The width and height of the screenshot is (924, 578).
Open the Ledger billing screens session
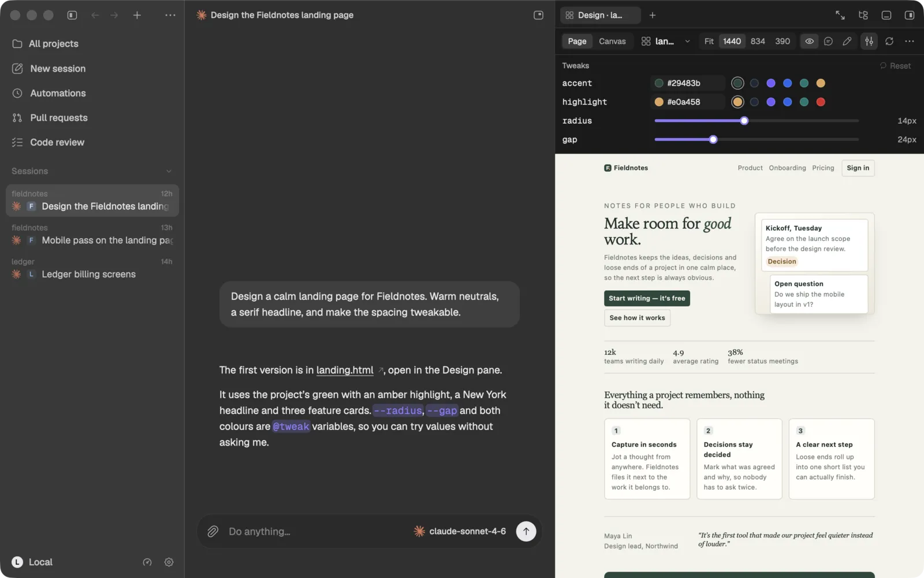click(x=92, y=269)
